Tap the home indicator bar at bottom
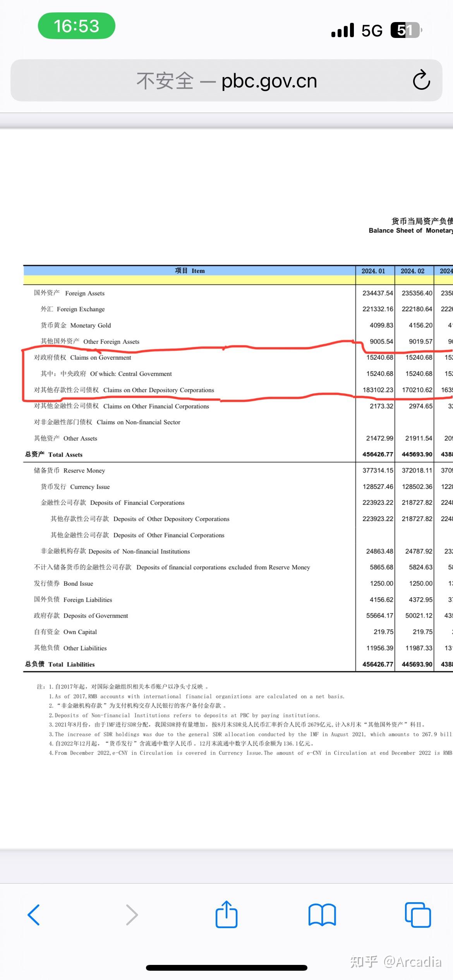Screen dimensions: 453x980 tap(226, 968)
